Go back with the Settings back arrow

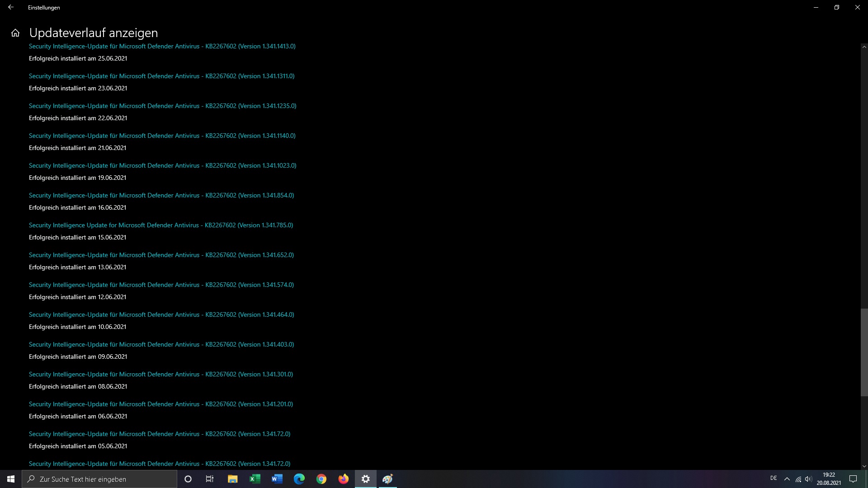11,7
